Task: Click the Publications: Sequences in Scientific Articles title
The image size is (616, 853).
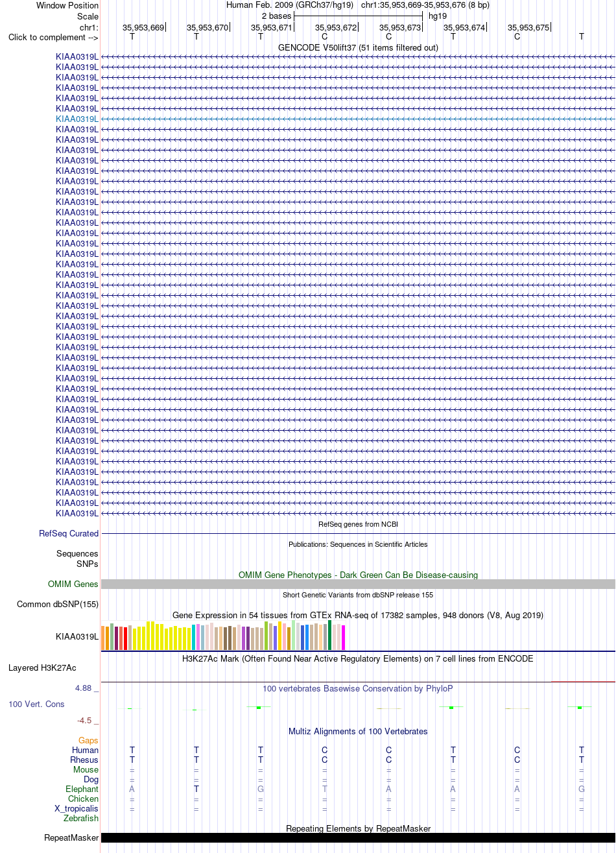Action: pyautogui.click(x=358, y=544)
